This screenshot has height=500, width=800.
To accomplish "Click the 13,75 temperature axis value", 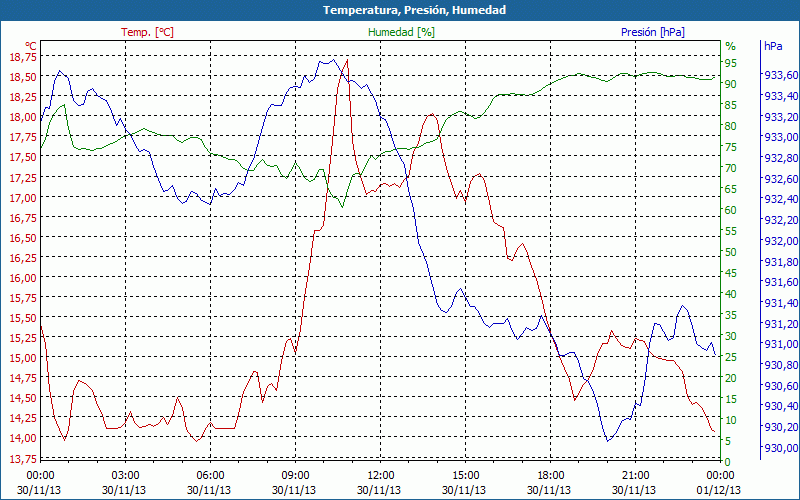I will pos(23,458).
